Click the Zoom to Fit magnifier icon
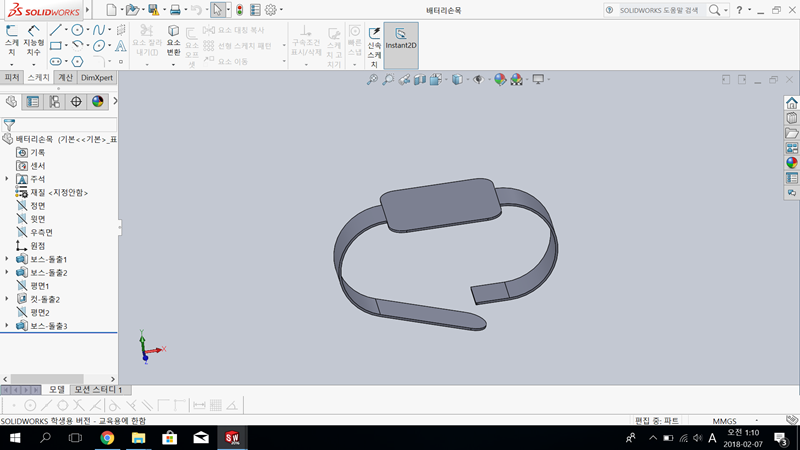800x450 pixels. click(x=372, y=79)
